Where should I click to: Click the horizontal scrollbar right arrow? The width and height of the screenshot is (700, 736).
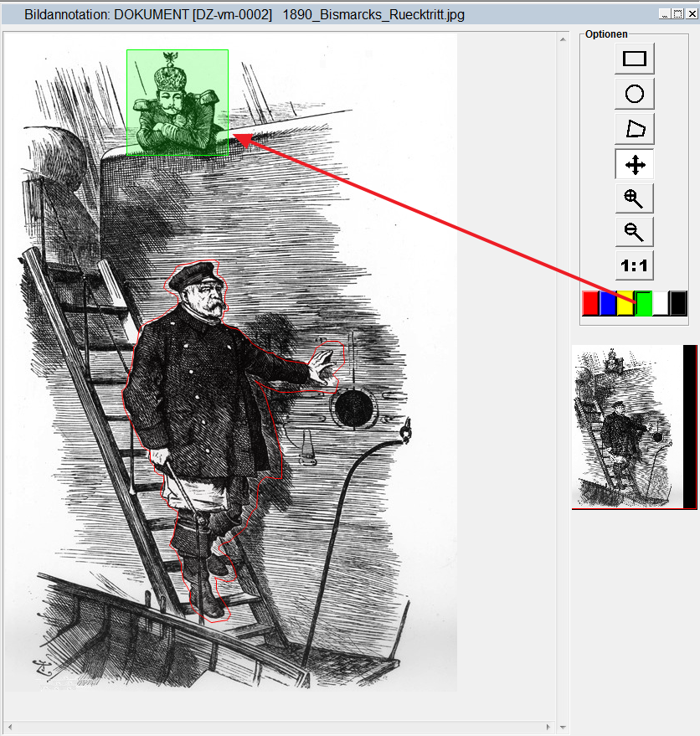[549, 727]
